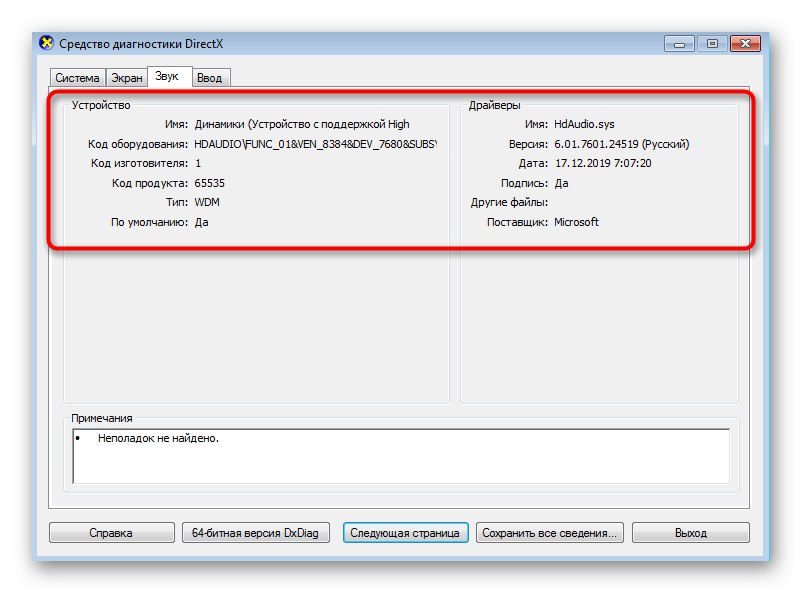The image size is (802, 593).
Task: Go to the Ввод tab
Action: click(210, 78)
